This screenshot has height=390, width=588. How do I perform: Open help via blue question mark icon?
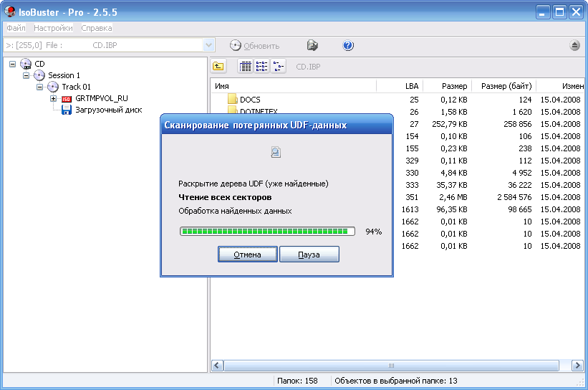click(x=348, y=45)
